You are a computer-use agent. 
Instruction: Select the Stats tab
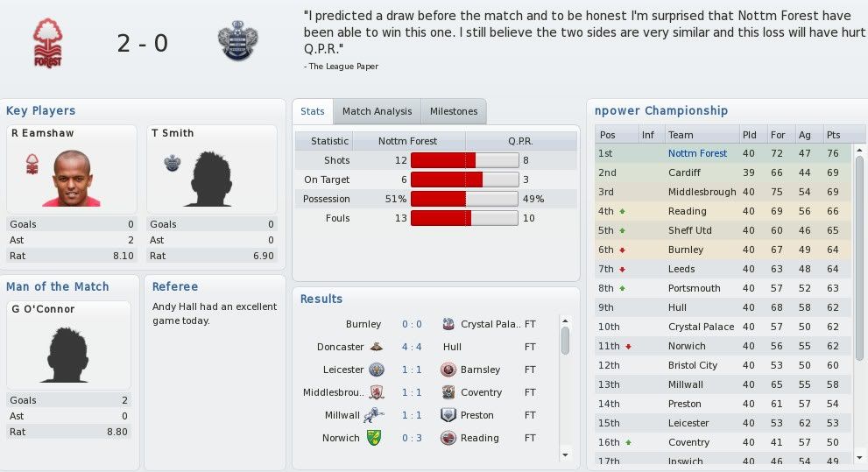point(312,111)
